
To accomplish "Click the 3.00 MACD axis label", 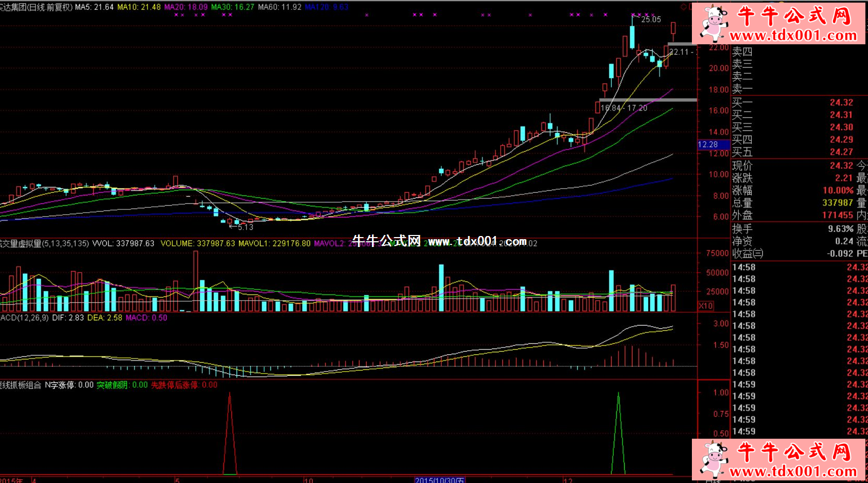I will point(721,324).
